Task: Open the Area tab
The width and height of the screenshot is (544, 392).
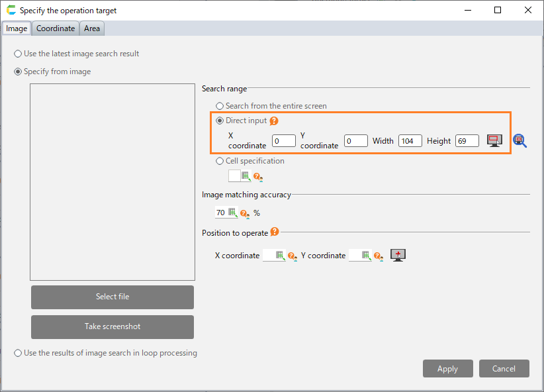Action: [x=92, y=28]
